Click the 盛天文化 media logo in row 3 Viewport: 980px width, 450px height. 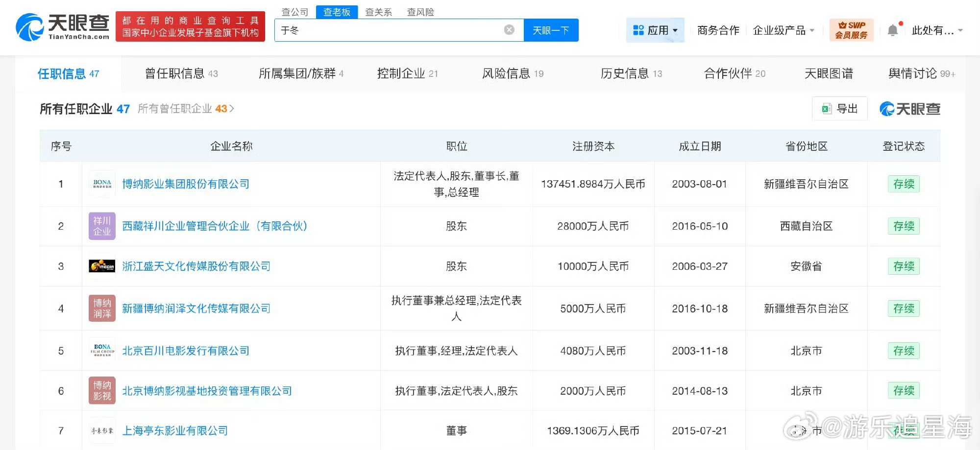101,266
